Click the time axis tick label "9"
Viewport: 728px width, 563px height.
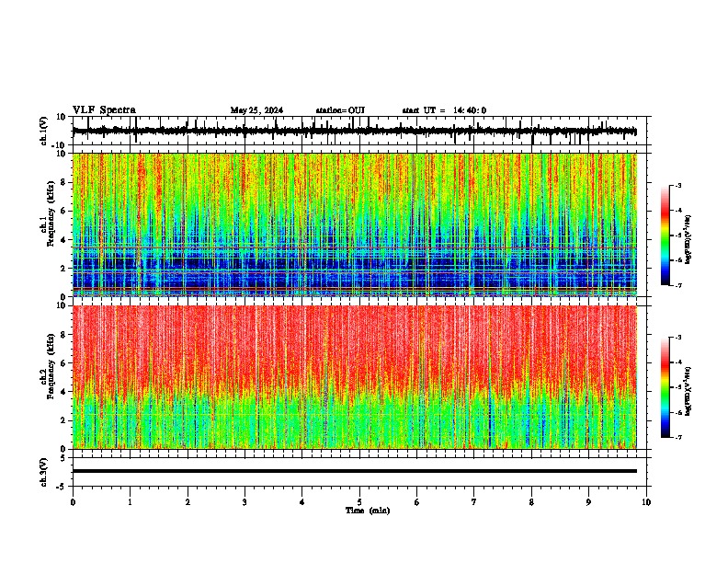pyautogui.click(x=588, y=502)
